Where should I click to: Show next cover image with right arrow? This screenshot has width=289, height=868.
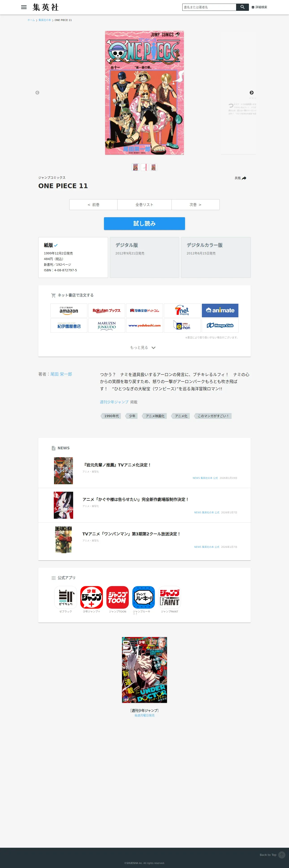tap(251, 93)
